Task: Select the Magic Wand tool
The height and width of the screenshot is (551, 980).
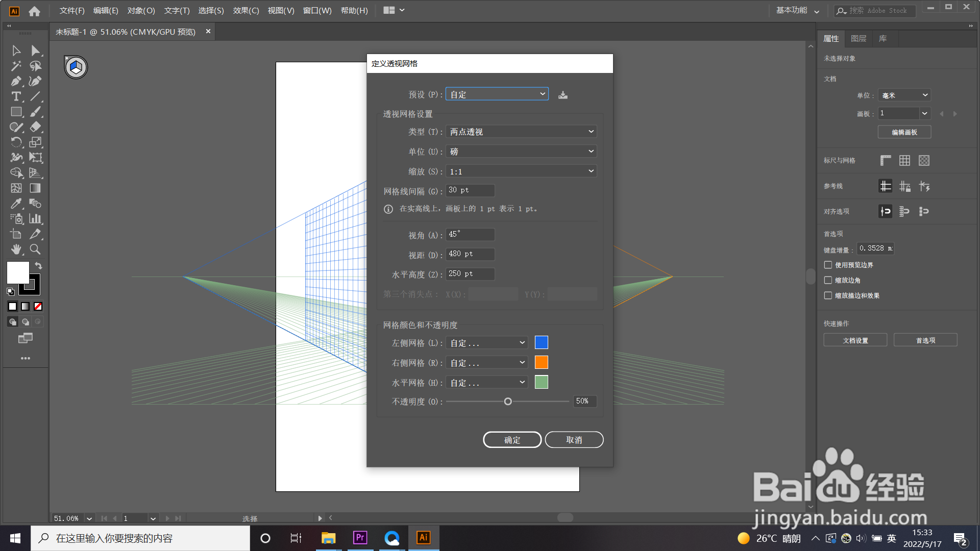Action: (16, 66)
